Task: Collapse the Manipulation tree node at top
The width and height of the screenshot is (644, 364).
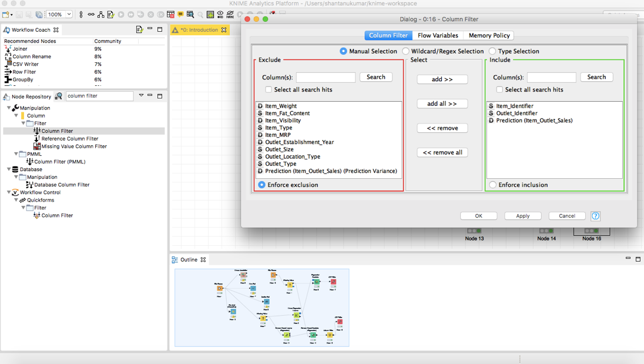Action: [9, 108]
